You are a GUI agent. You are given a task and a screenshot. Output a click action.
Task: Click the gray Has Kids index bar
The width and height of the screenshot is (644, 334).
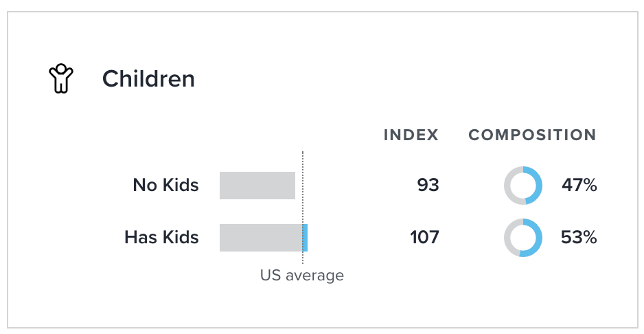[x=260, y=238]
